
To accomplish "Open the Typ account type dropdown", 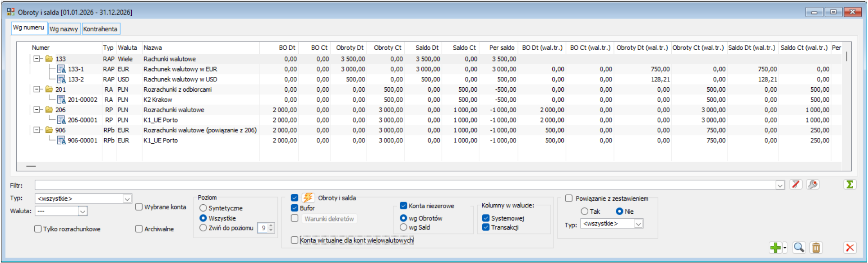I will pos(127,199).
